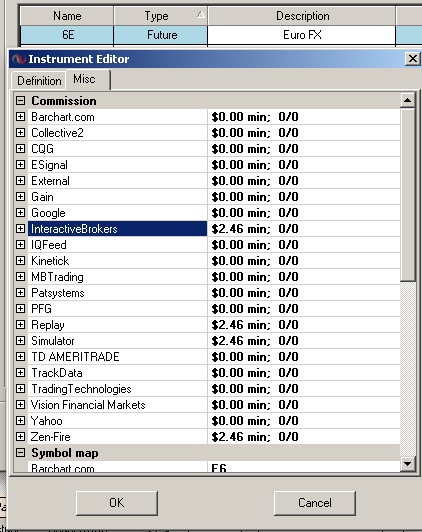Image resolution: width=422 pixels, height=532 pixels.
Task: Close the Instrument Editor dialog
Action: [413, 59]
